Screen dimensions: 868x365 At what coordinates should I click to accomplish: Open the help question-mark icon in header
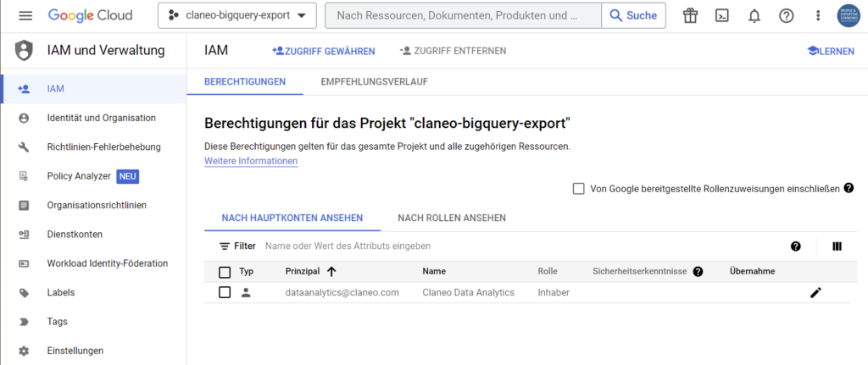pyautogui.click(x=786, y=16)
